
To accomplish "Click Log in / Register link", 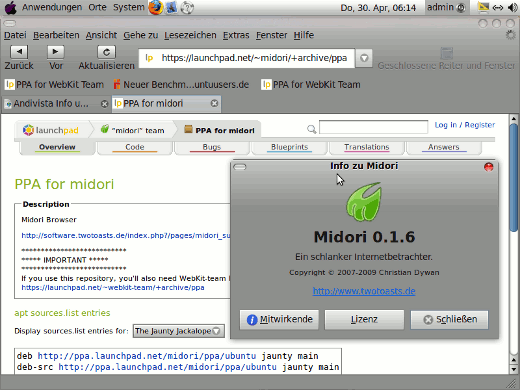I will coord(465,125).
